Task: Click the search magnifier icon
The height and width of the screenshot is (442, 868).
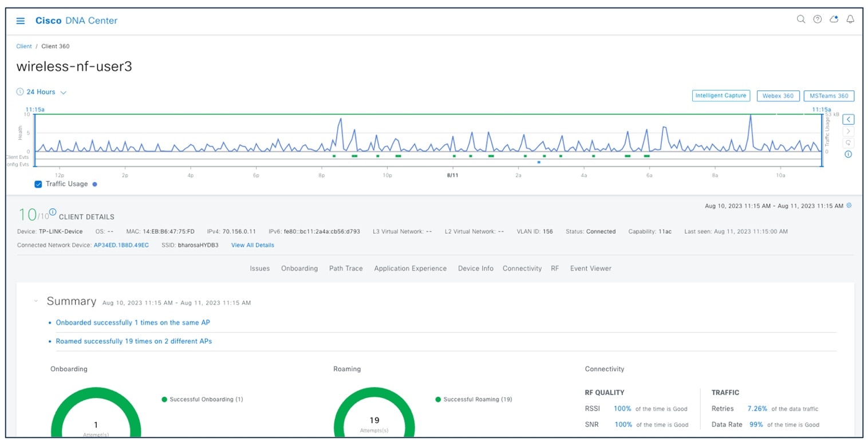Action: (801, 19)
